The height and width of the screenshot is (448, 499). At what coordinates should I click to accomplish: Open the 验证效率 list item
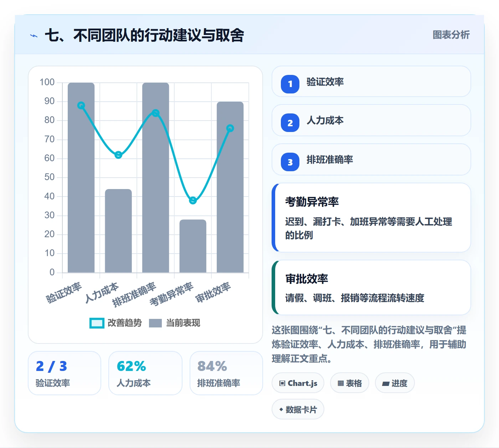coord(371,81)
